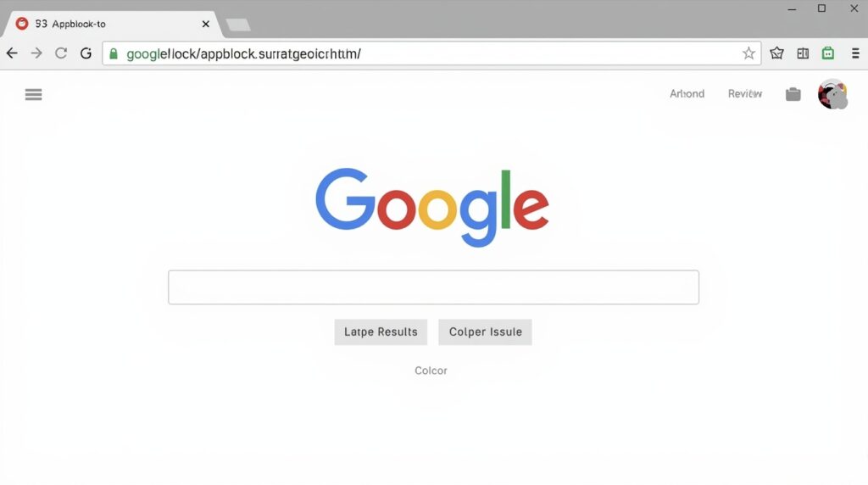Click the browser forward arrow

pos(36,53)
